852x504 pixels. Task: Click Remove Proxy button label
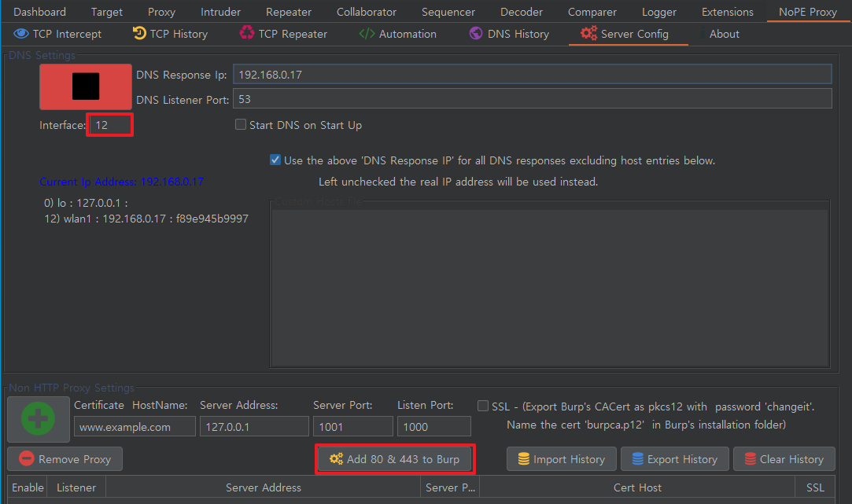pyautogui.click(x=75, y=459)
